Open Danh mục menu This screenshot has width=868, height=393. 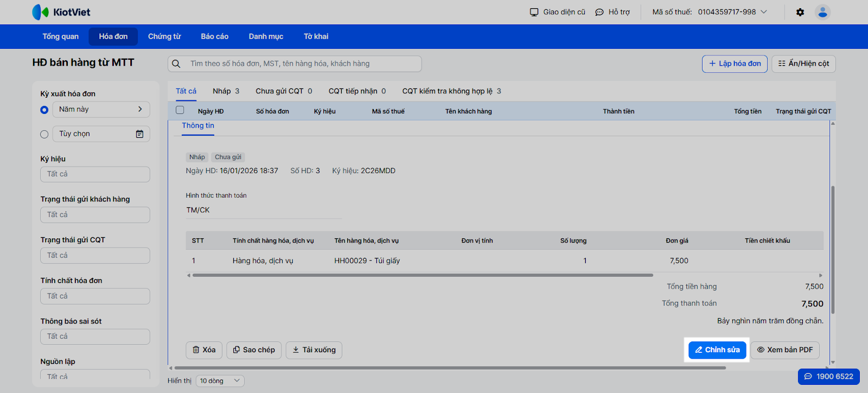point(266,36)
